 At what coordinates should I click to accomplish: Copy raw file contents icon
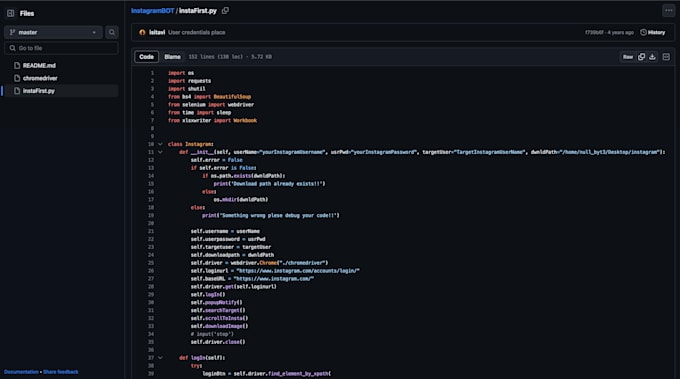pyautogui.click(x=641, y=57)
